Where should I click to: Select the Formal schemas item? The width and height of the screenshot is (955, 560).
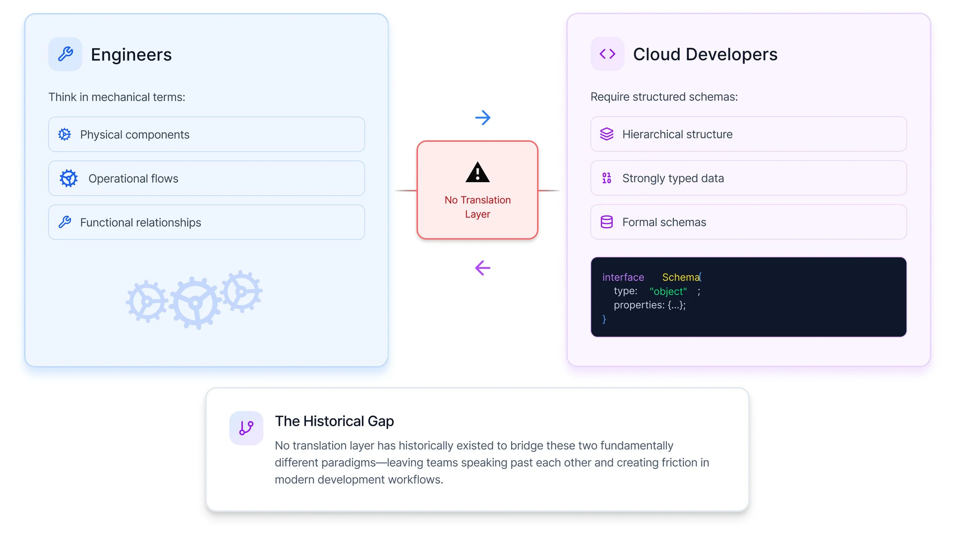point(748,222)
